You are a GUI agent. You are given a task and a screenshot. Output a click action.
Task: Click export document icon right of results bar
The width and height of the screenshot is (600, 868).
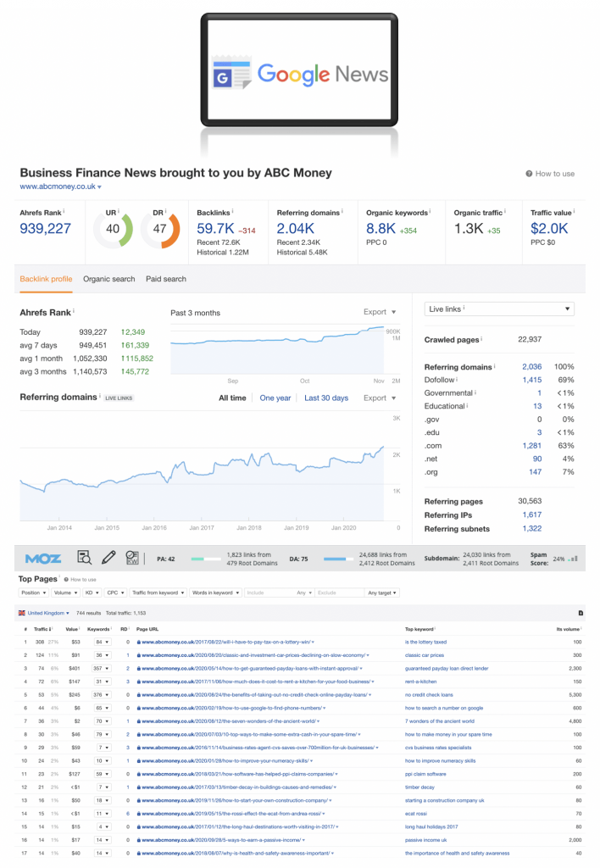[x=581, y=613]
